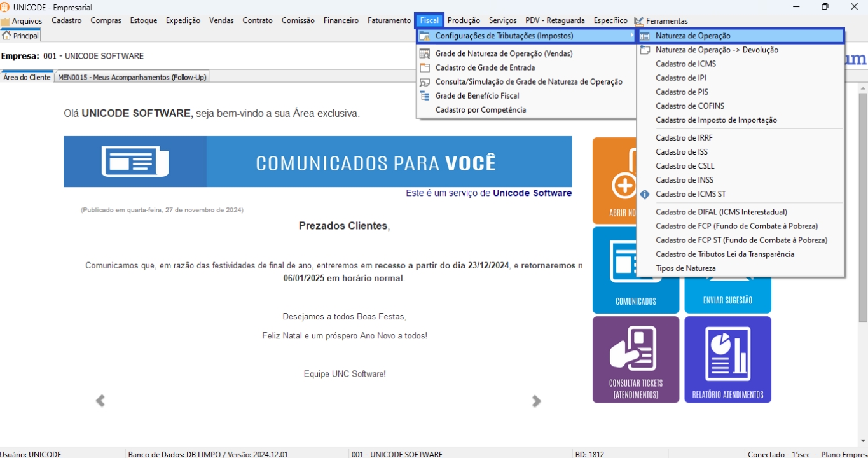Select Natureza de Operação submenu item
Viewport: 868px width, 458px height.
692,36
